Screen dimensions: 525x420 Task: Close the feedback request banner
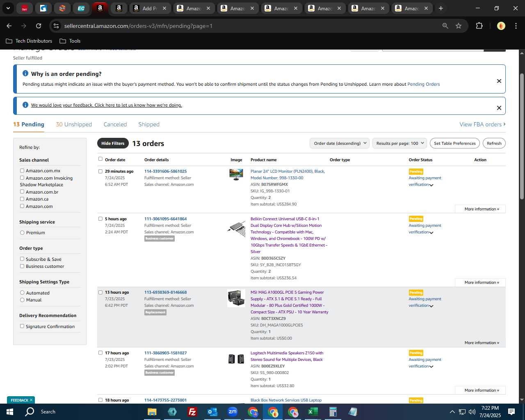(499, 108)
